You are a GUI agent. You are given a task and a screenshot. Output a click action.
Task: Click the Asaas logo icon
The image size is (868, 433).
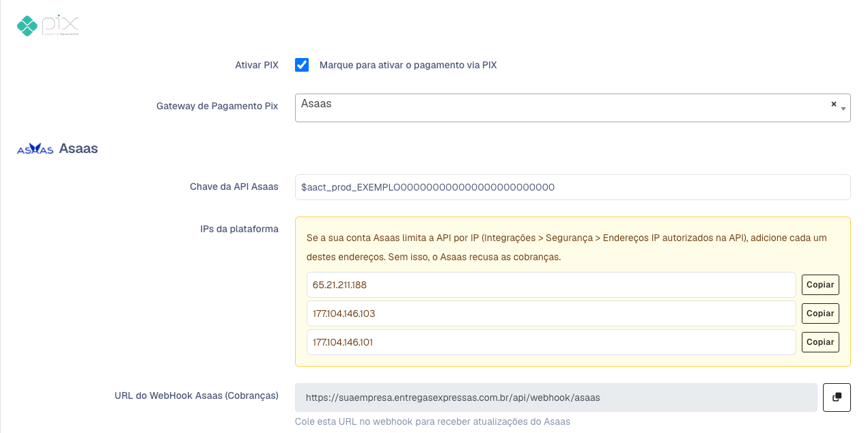point(35,149)
